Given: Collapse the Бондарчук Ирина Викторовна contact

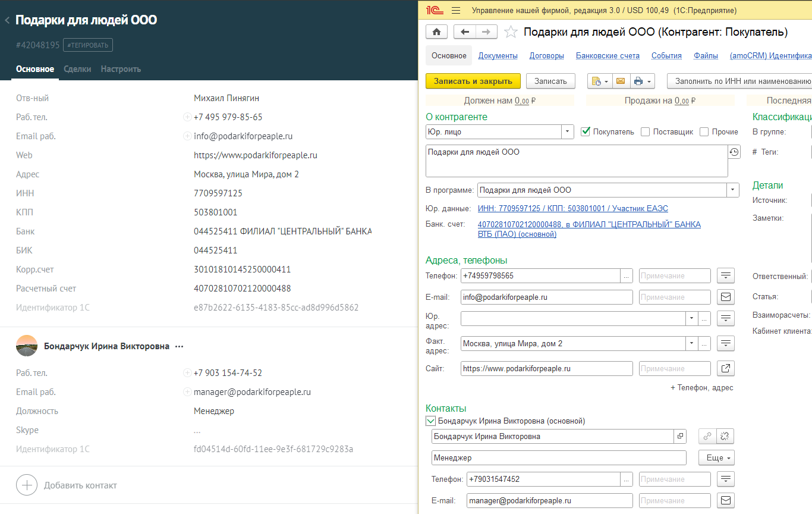Looking at the screenshot, I should pyautogui.click(x=430, y=421).
